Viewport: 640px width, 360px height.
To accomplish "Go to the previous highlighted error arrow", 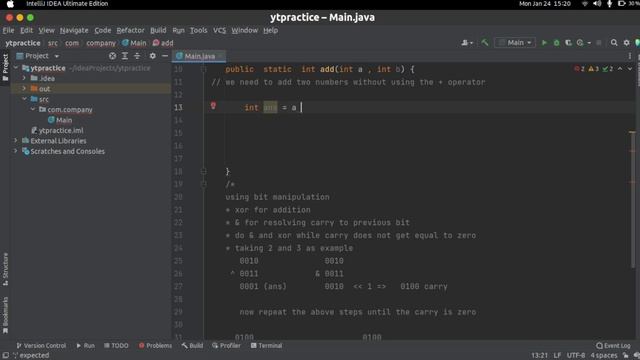I will [620, 69].
